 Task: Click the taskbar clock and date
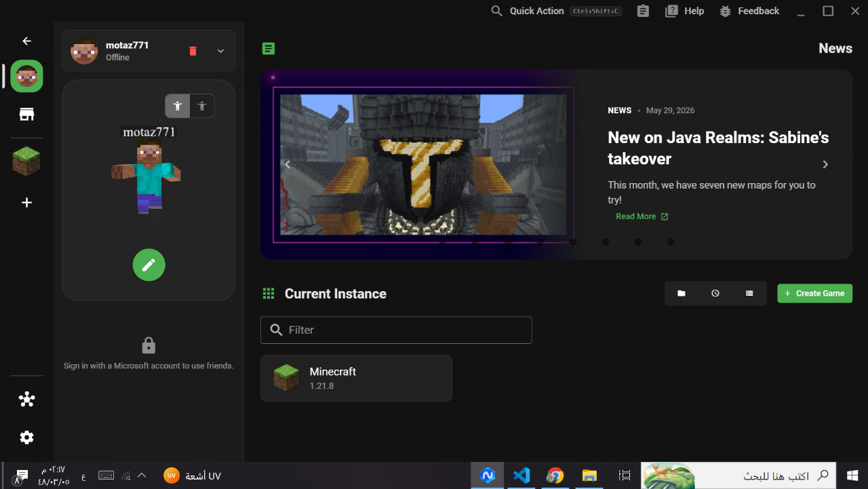(x=54, y=475)
